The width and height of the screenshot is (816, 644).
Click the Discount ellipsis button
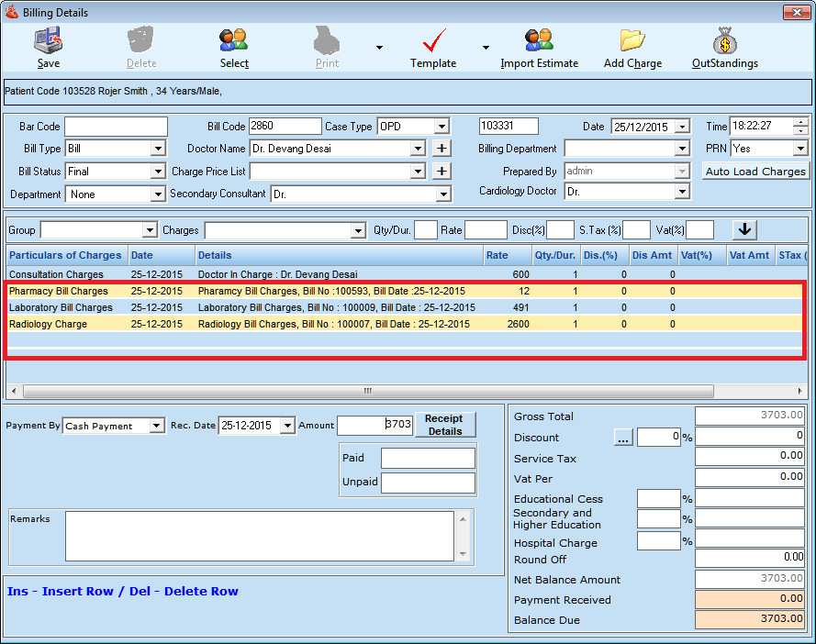[x=623, y=439]
